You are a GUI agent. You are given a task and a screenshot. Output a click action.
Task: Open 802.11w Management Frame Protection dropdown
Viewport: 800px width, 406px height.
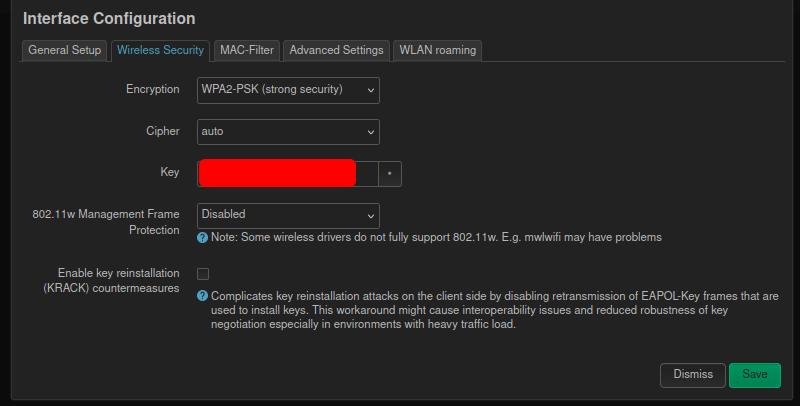coord(288,214)
